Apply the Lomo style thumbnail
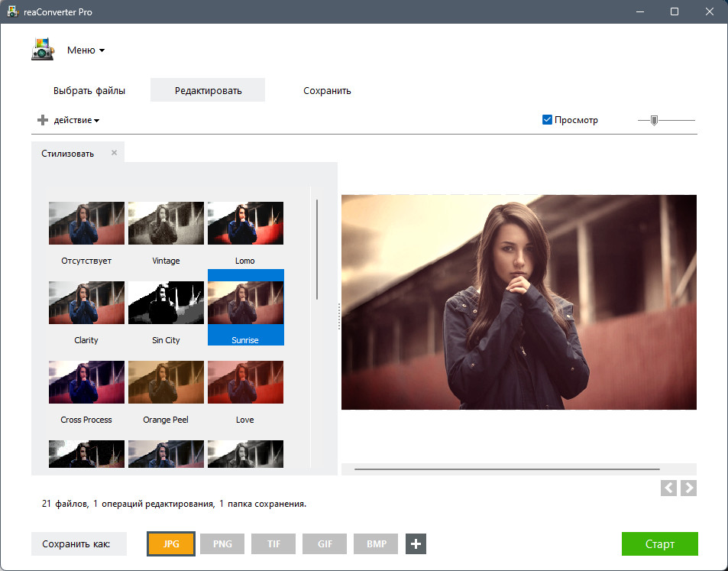The width and height of the screenshot is (728, 571). coord(245,223)
